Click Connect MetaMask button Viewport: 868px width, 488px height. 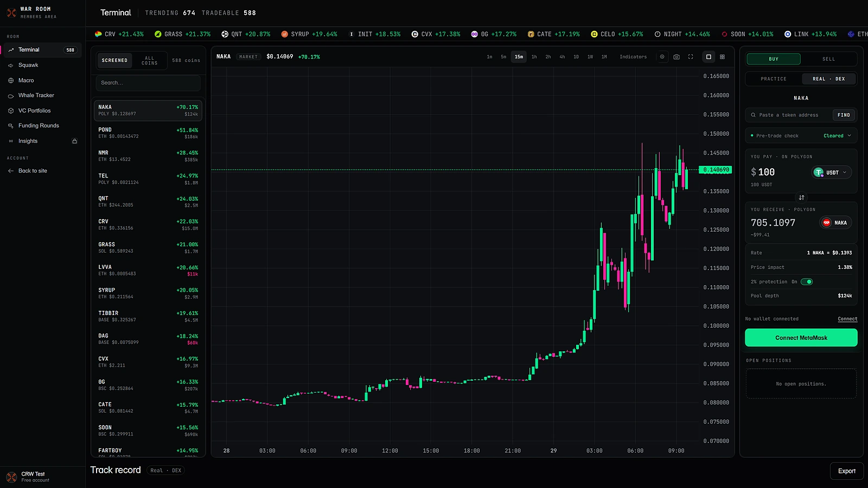pos(801,338)
